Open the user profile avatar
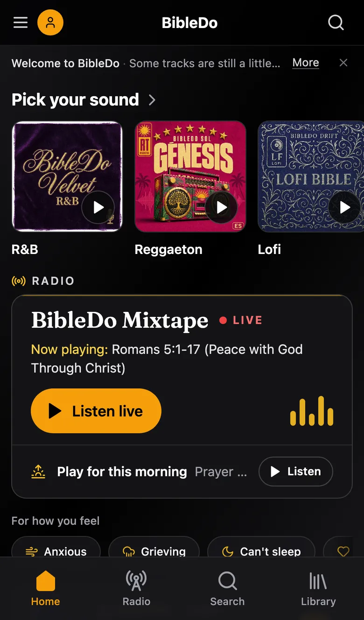This screenshot has height=620, width=364. (x=50, y=22)
